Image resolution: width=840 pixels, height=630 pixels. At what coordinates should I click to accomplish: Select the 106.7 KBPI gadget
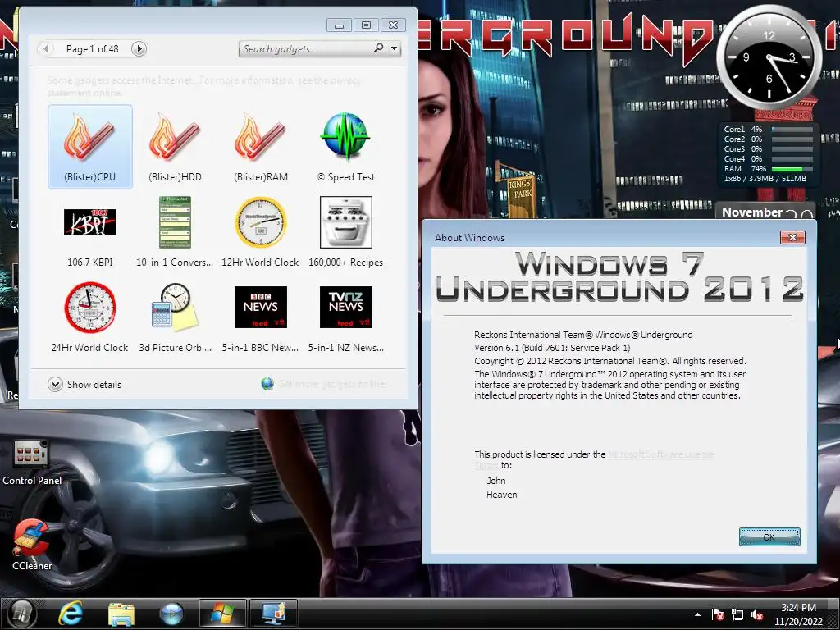point(90,232)
